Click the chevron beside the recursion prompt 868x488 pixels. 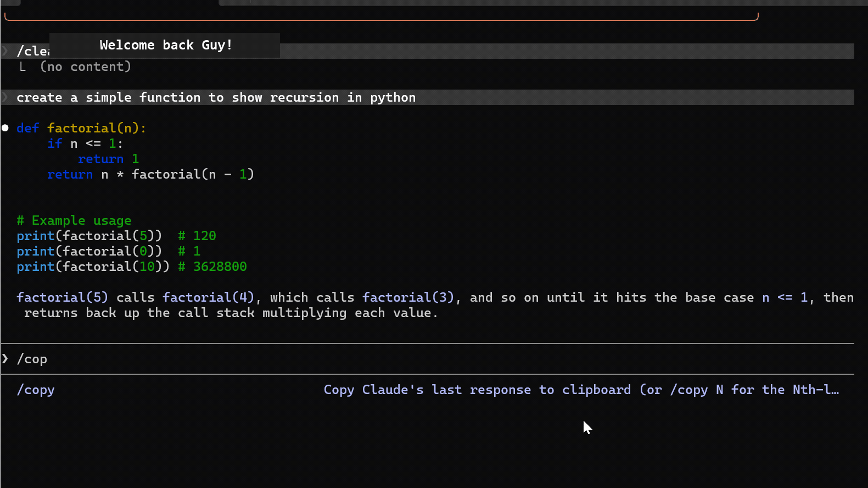[5, 97]
